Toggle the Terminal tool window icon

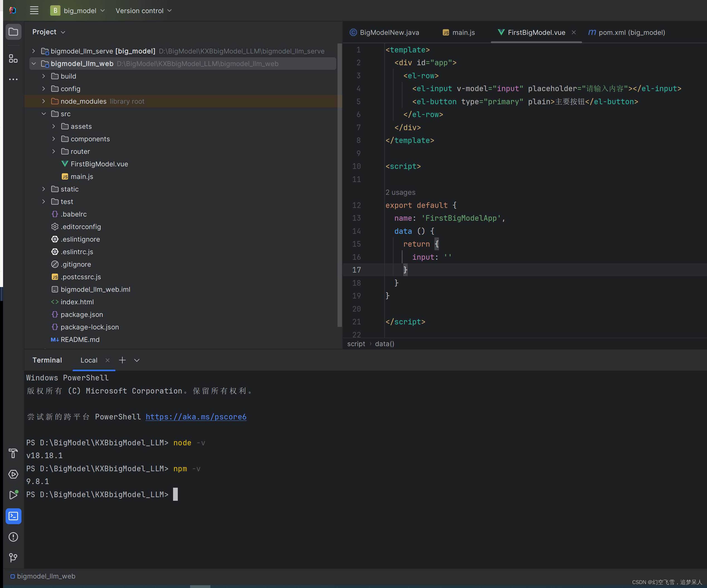click(x=13, y=516)
